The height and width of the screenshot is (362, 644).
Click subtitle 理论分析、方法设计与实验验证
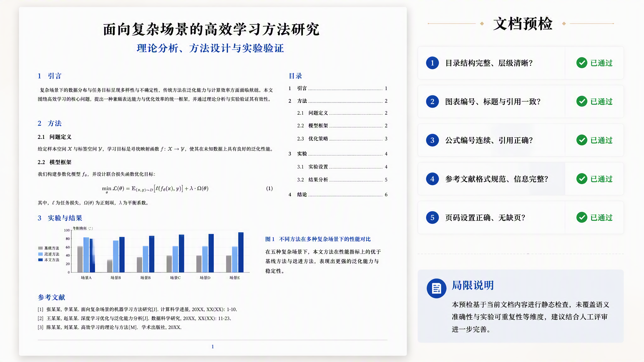[210, 48]
